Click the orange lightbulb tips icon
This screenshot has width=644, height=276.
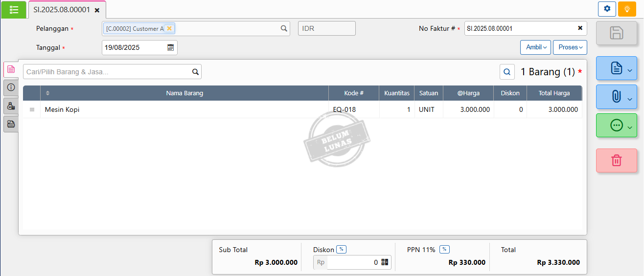(x=627, y=9)
